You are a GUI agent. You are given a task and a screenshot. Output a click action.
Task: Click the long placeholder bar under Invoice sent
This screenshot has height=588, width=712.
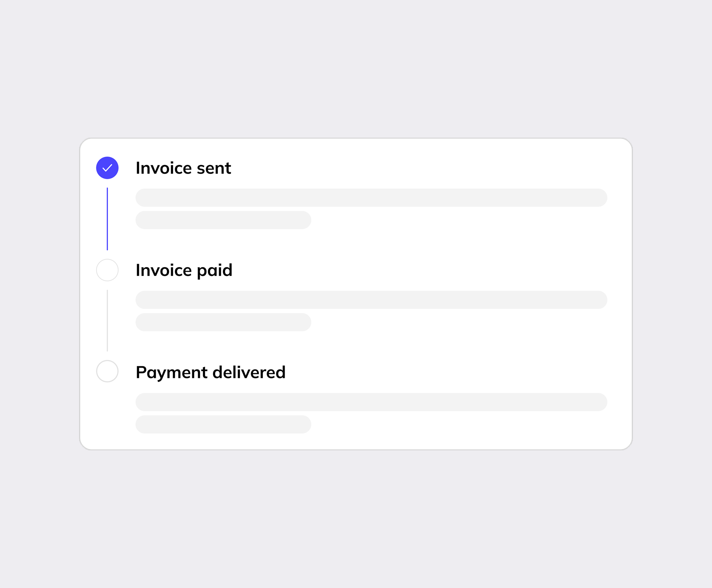coord(371,198)
